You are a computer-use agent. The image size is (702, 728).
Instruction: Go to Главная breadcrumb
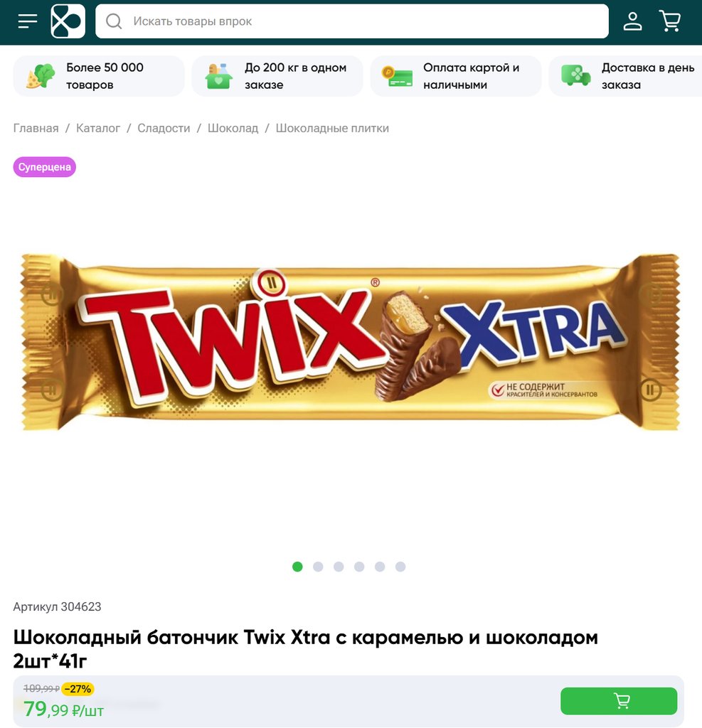click(x=36, y=128)
